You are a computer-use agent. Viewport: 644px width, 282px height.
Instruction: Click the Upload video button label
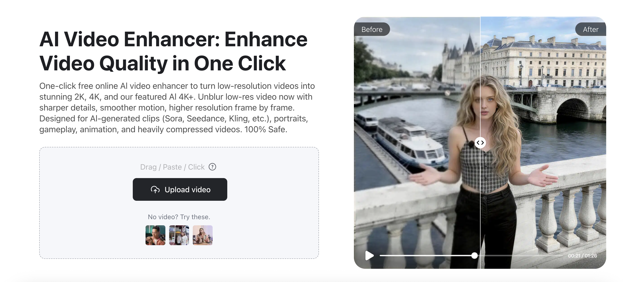click(188, 189)
